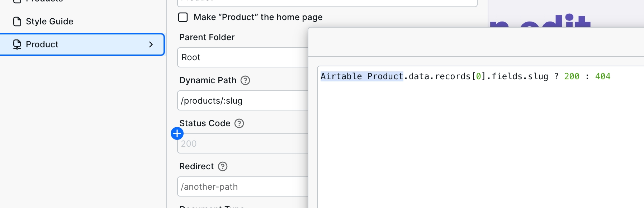Open the Status Code help icon

point(239,123)
